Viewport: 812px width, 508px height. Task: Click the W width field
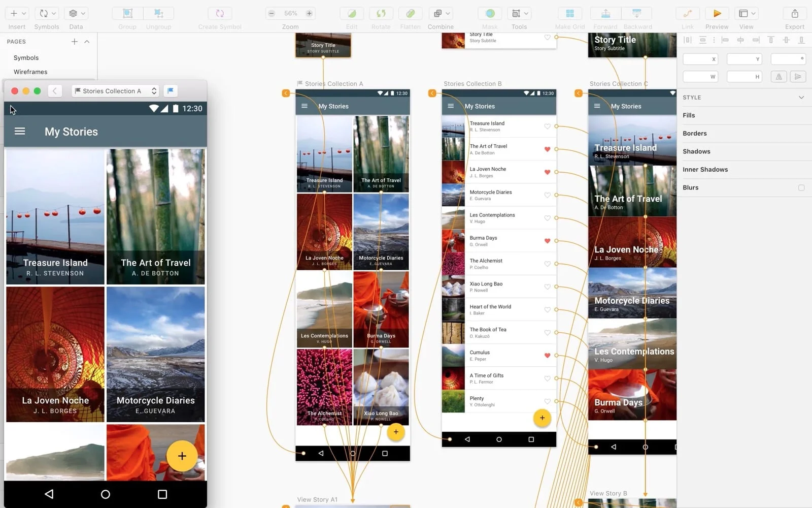(x=701, y=77)
